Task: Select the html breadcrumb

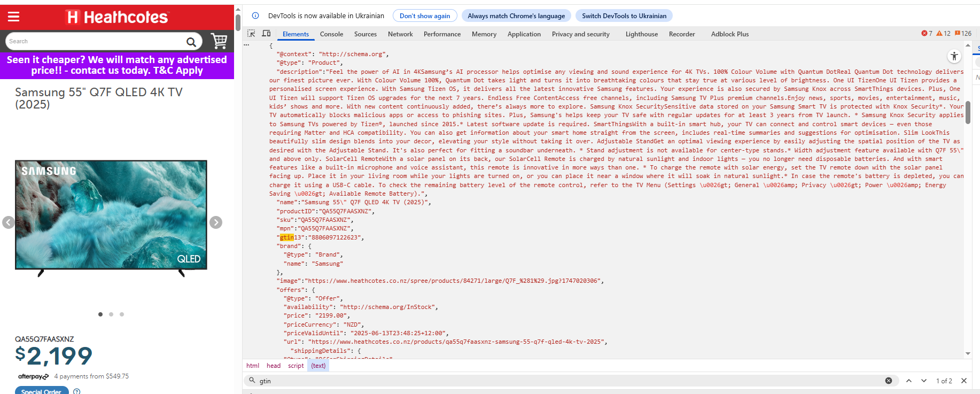Action: point(253,366)
